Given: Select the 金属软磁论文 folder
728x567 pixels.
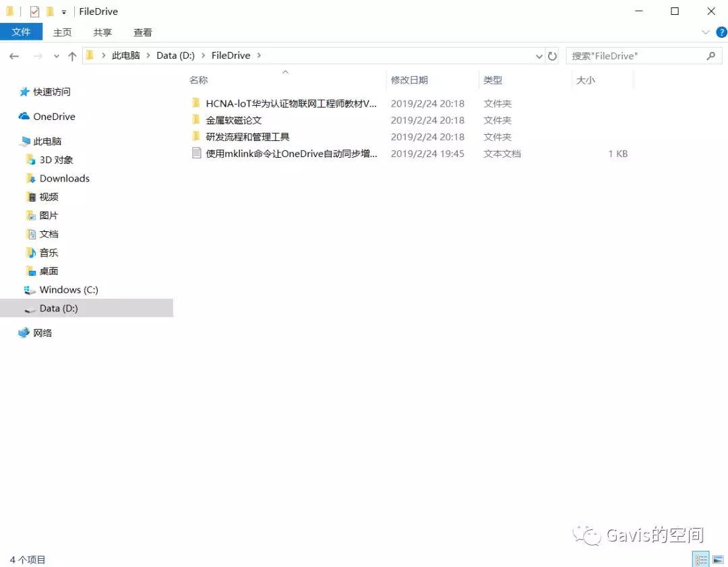Looking at the screenshot, I should (x=234, y=120).
